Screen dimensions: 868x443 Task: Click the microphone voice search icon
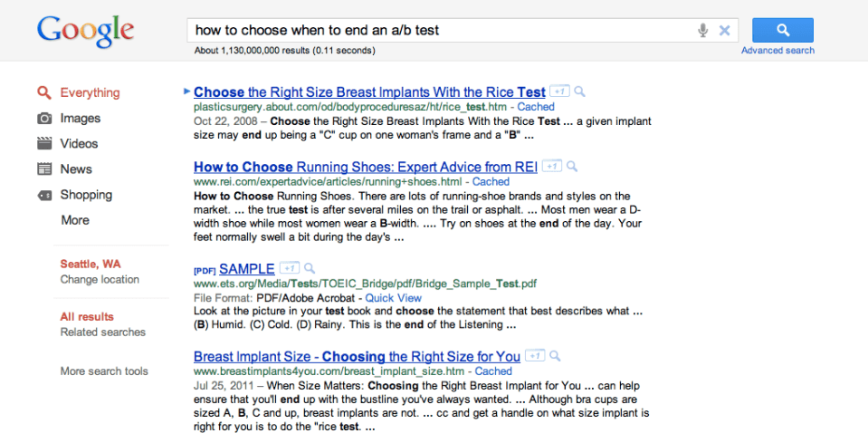click(702, 31)
